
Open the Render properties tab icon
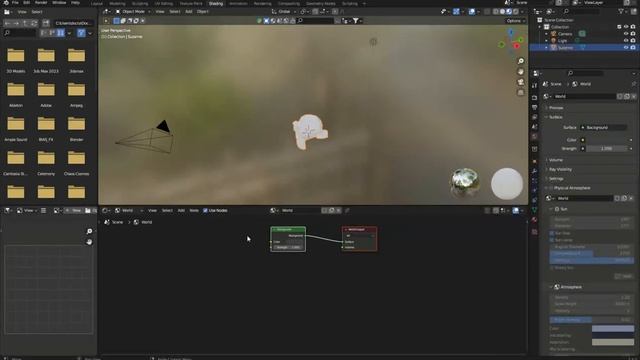534,98
